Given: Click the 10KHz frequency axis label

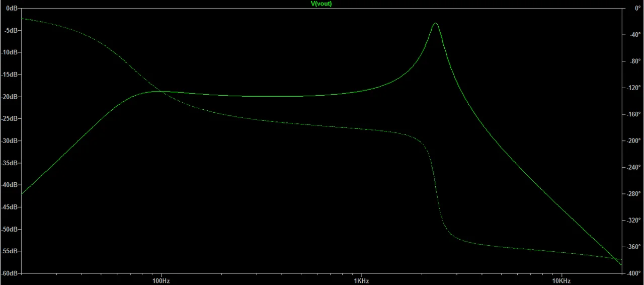Looking at the screenshot, I should coord(561,280).
